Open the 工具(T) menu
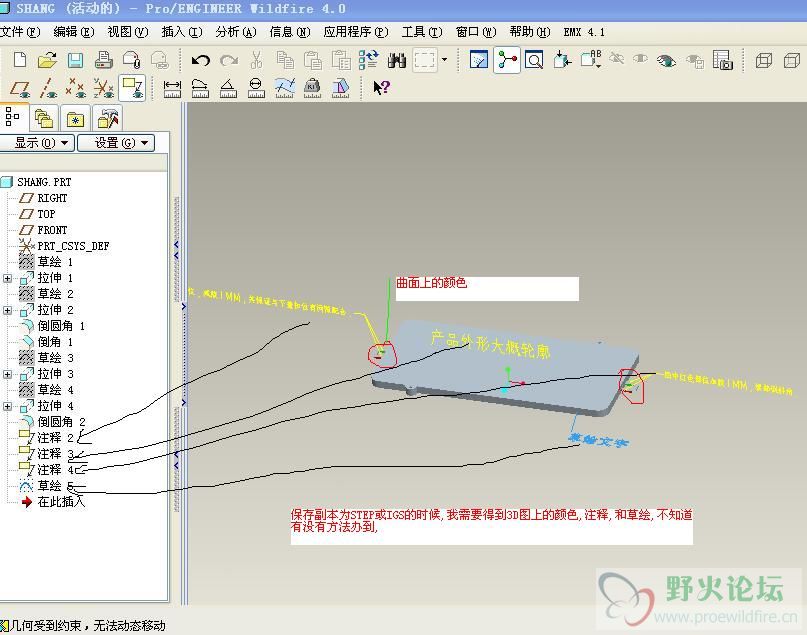The height and width of the screenshot is (635, 807). [x=422, y=32]
